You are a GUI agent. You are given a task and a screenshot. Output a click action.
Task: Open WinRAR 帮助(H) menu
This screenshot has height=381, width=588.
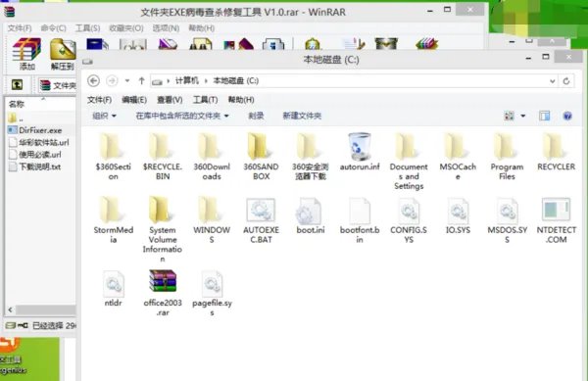[x=201, y=28]
